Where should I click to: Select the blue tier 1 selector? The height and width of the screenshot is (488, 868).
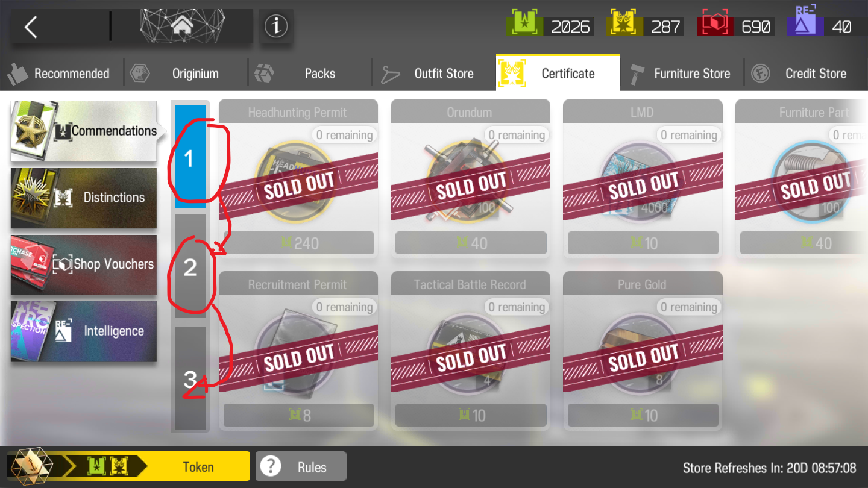(x=190, y=157)
